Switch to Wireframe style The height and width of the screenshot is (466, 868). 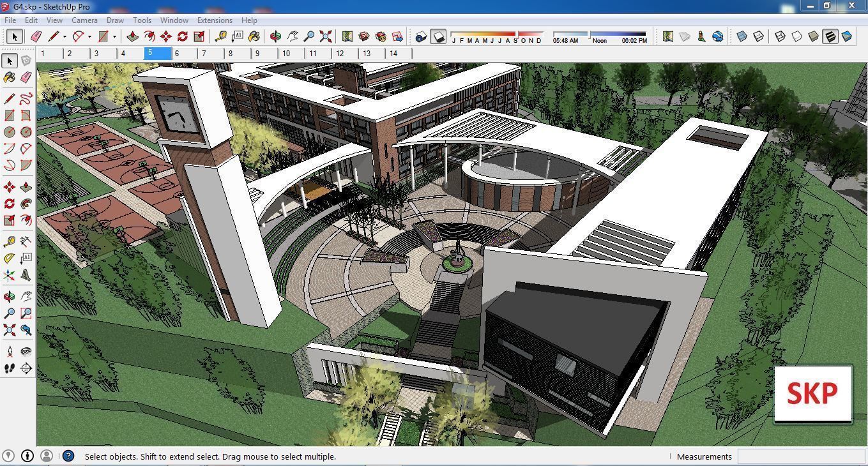pos(780,36)
